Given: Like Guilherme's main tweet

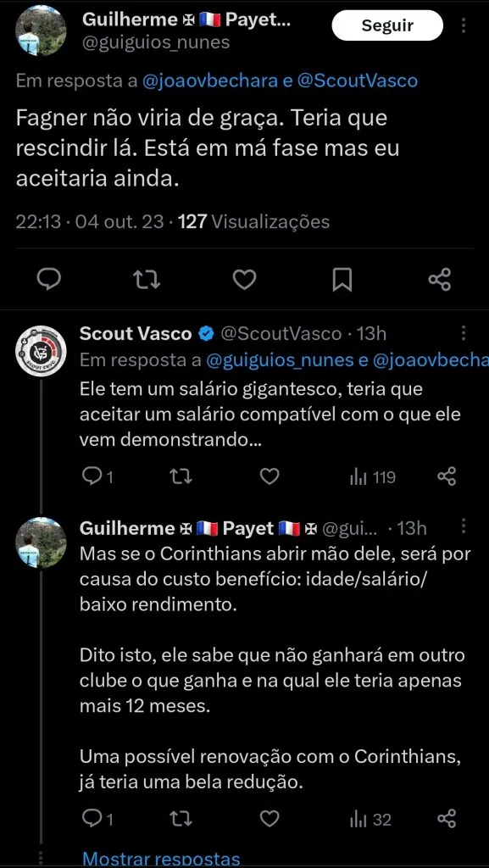Looking at the screenshot, I should (x=244, y=278).
